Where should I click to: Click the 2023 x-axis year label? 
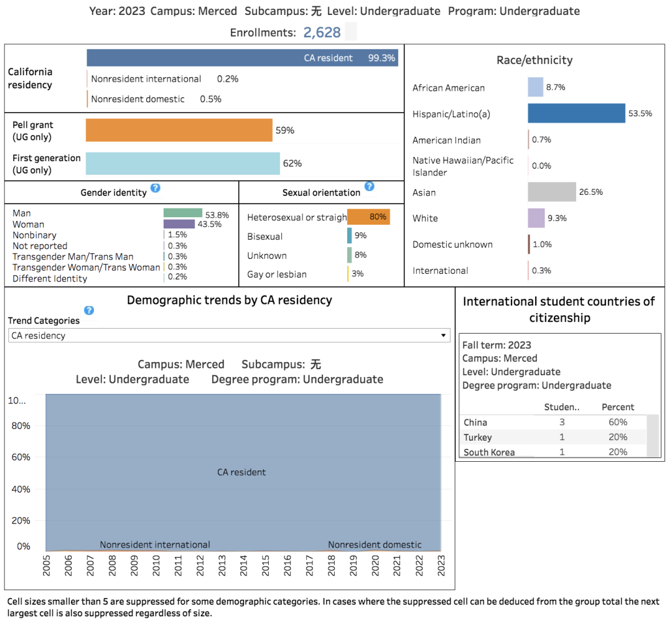tap(441, 565)
